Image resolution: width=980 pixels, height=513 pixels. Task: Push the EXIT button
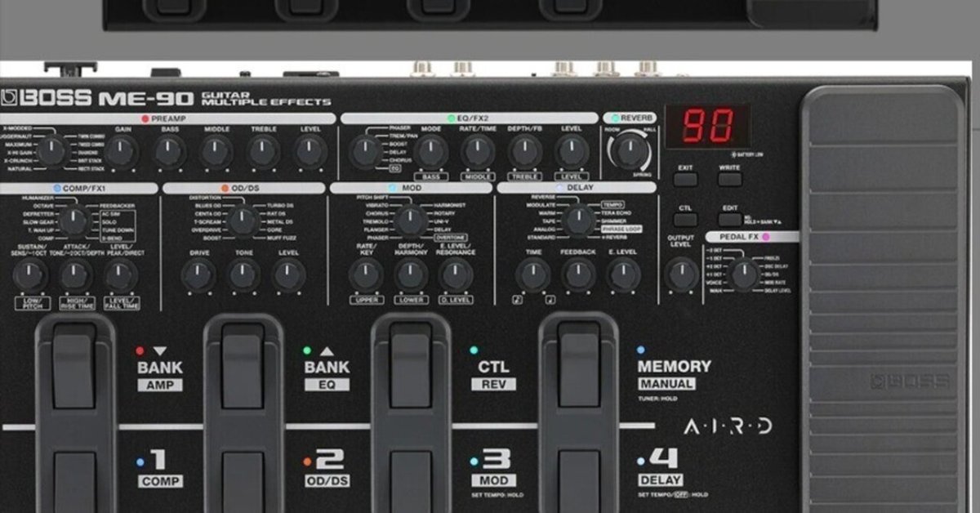coord(686,179)
